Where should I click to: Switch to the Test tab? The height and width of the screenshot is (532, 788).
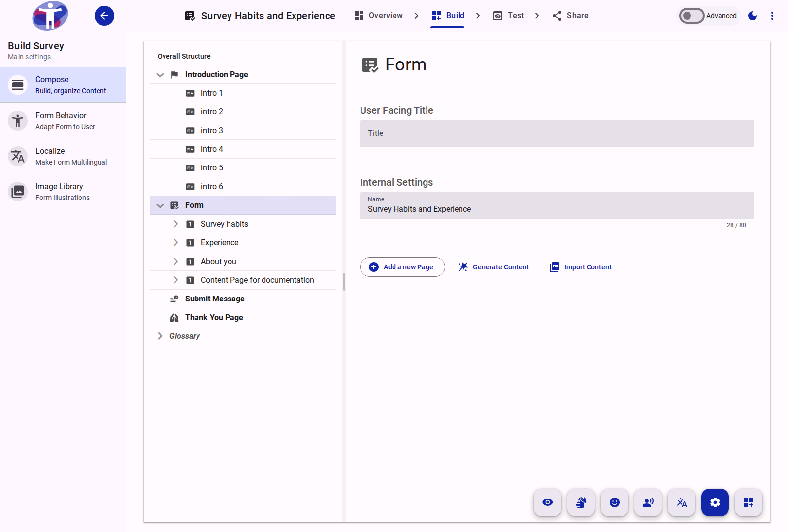[x=508, y=16]
